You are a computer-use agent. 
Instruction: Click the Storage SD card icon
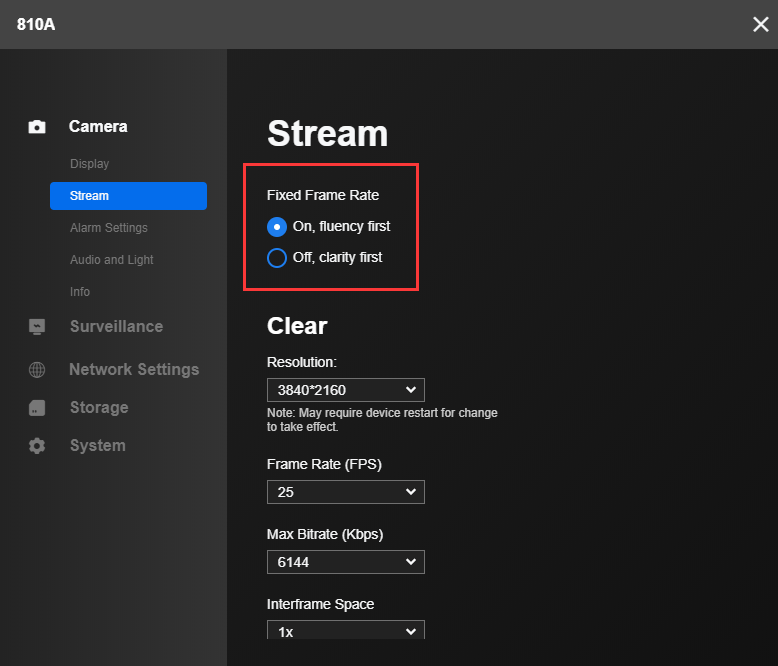37,408
